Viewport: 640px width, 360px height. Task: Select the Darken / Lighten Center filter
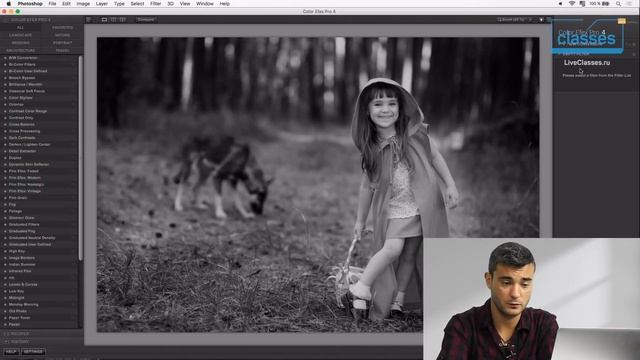tap(30, 144)
